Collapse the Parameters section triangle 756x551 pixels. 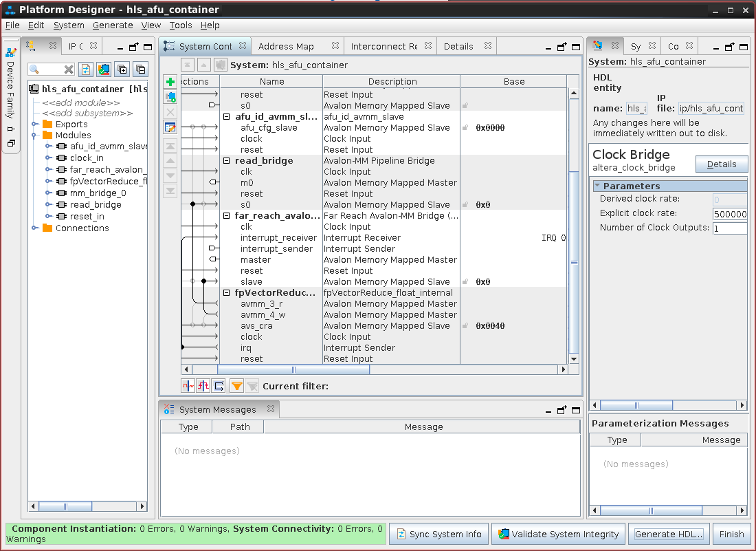597,186
